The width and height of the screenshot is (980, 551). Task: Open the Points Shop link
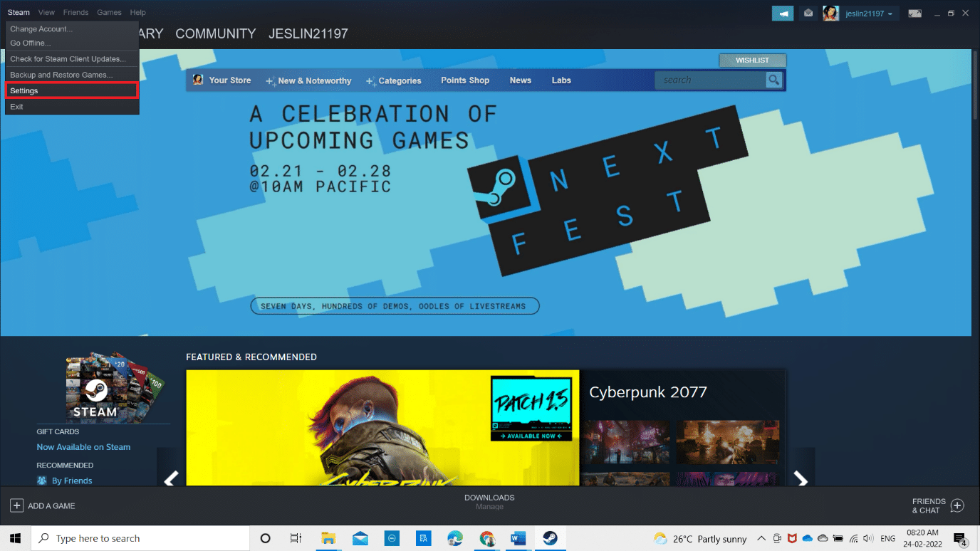pos(465,80)
